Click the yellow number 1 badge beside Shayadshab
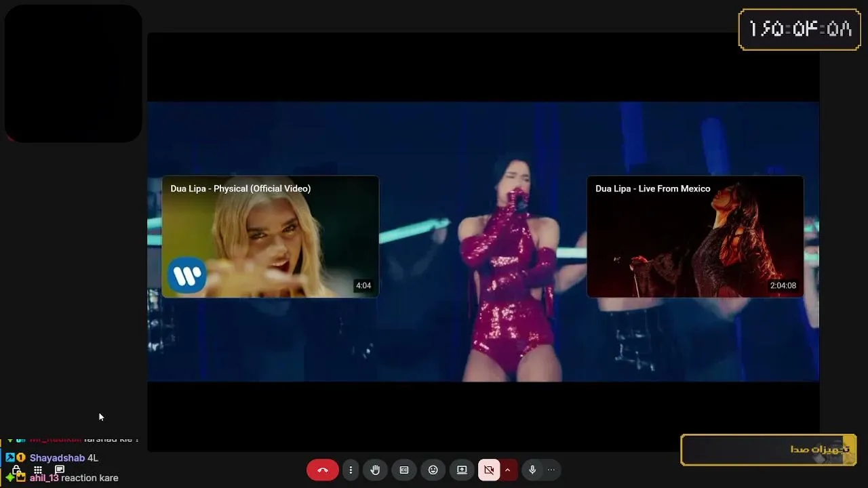Screen dimensions: 868x488 pyautogui.click(x=21, y=458)
